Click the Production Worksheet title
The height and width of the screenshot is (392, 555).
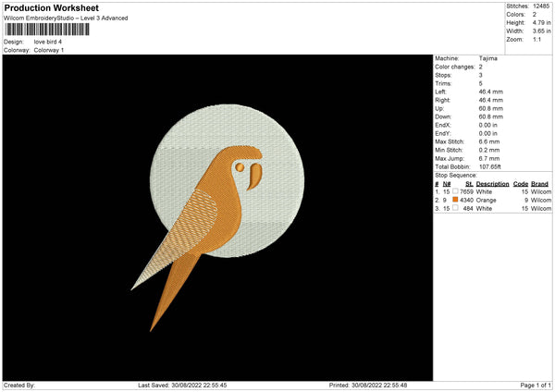pyautogui.click(x=51, y=8)
